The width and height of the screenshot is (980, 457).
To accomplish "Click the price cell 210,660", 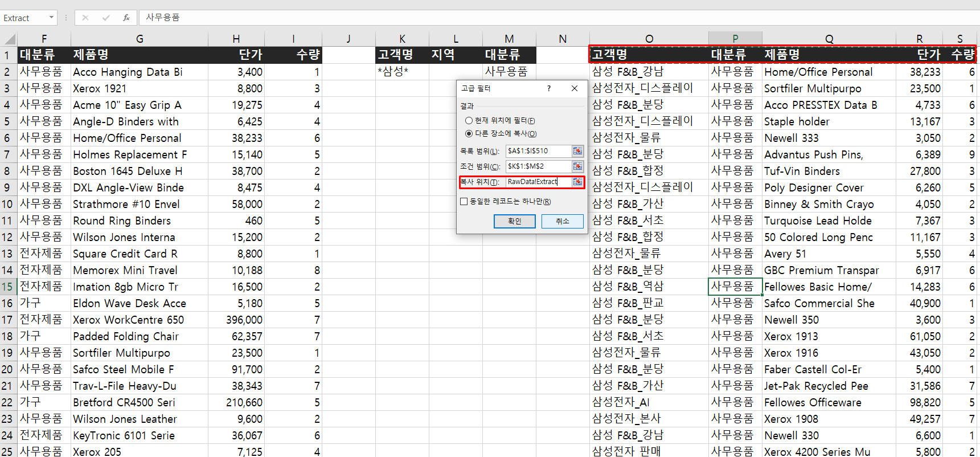I will pyautogui.click(x=236, y=402).
